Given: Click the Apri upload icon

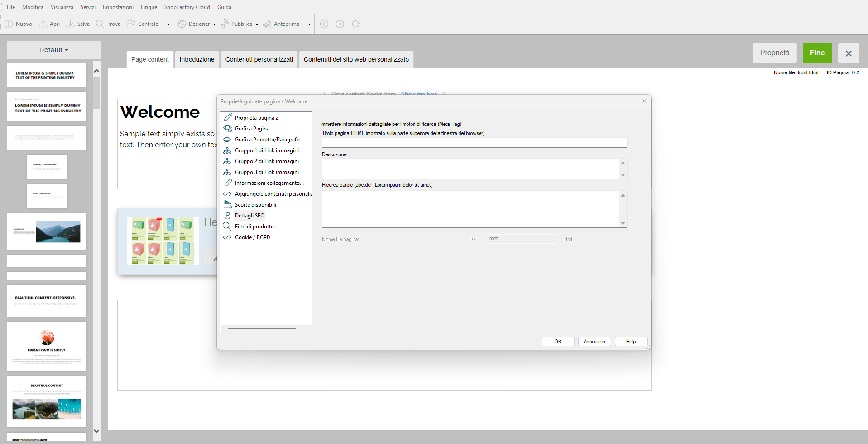Looking at the screenshot, I should (x=43, y=24).
